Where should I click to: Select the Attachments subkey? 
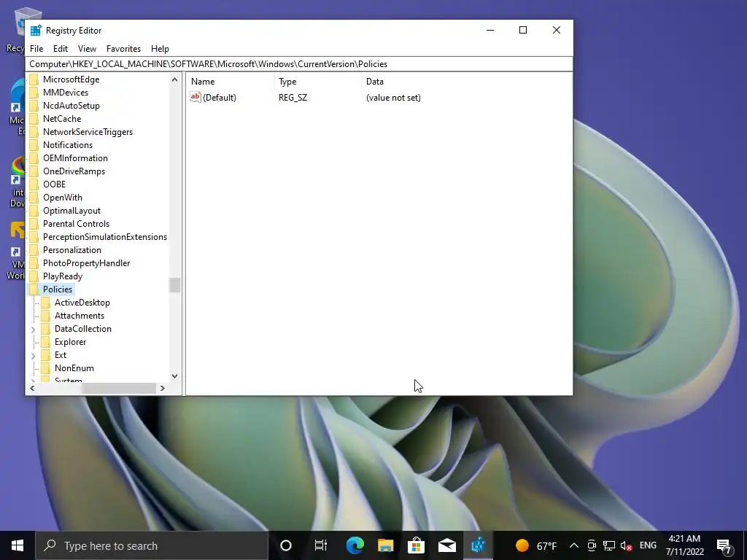point(79,316)
